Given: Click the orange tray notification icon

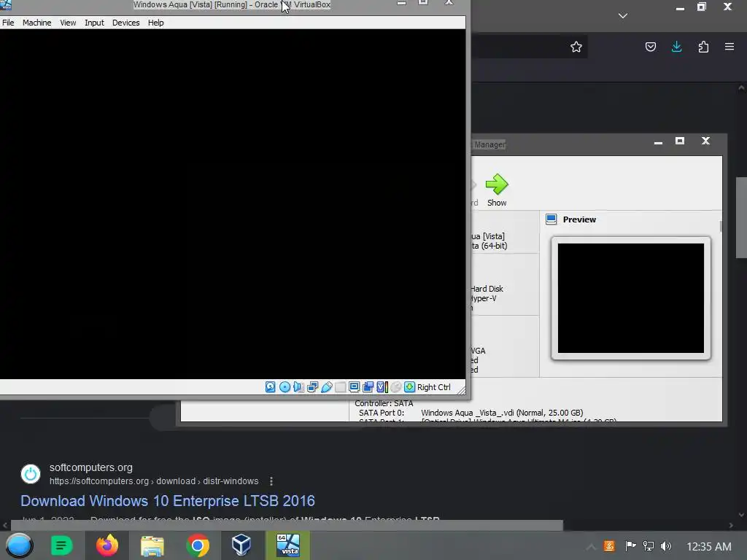Looking at the screenshot, I should coord(609,546).
